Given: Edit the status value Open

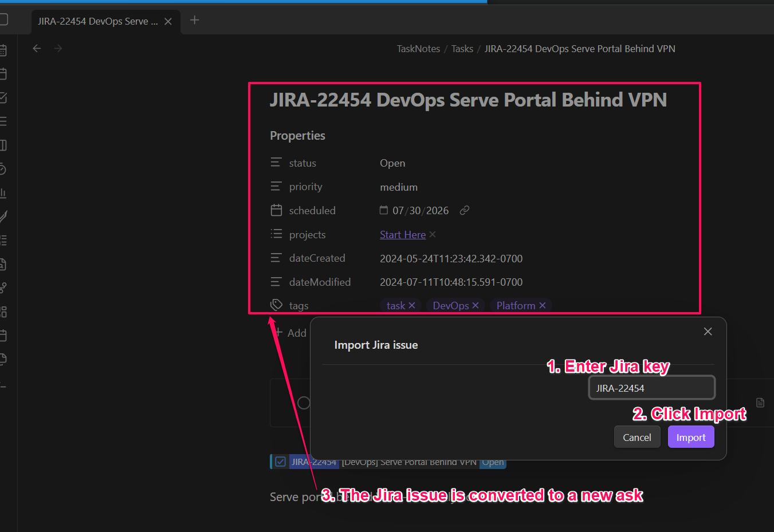Looking at the screenshot, I should [x=392, y=163].
